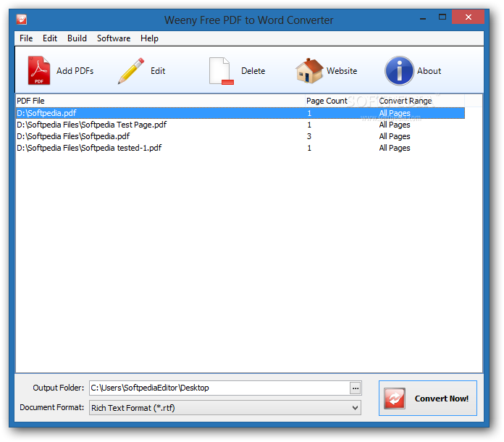Click All Pages for Softpedia Test Page.pdf
Image resolution: width=504 pixels, height=442 pixels.
tap(395, 125)
